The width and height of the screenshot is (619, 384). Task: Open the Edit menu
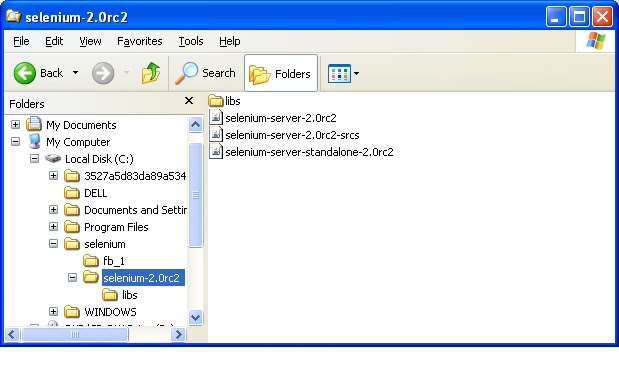pos(54,41)
